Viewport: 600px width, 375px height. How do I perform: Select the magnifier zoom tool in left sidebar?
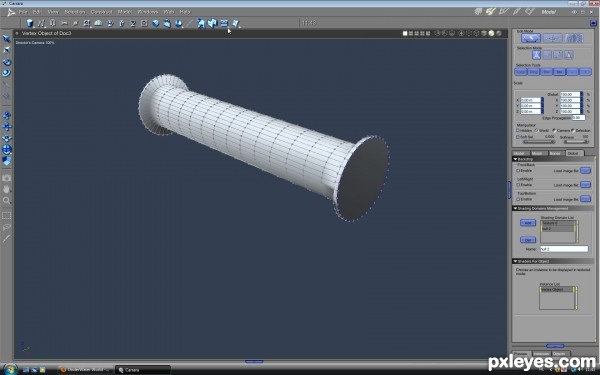[x=7, y=200]
